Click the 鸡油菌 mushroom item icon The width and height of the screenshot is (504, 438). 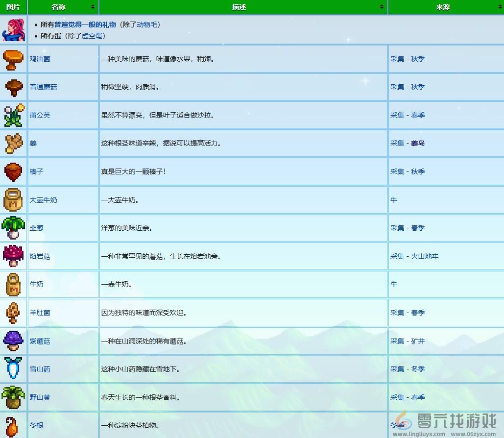(13, 58)
